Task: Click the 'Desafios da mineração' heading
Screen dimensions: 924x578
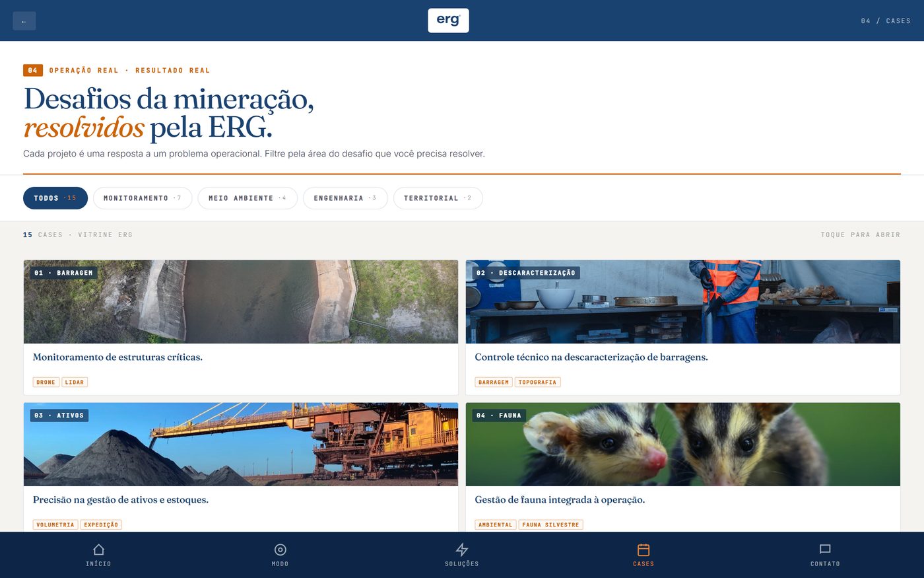Action: [x=169, y=113]
